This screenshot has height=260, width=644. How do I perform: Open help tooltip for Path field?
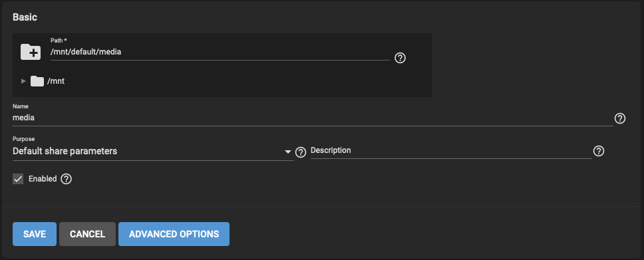coord(400,58)
